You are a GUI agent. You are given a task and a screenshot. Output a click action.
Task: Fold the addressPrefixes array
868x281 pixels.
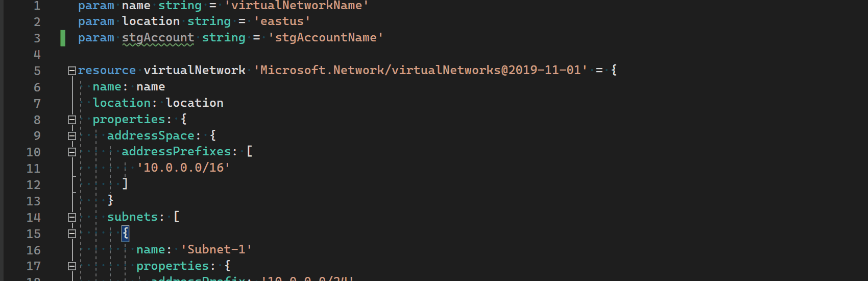(x=72, y=152)
